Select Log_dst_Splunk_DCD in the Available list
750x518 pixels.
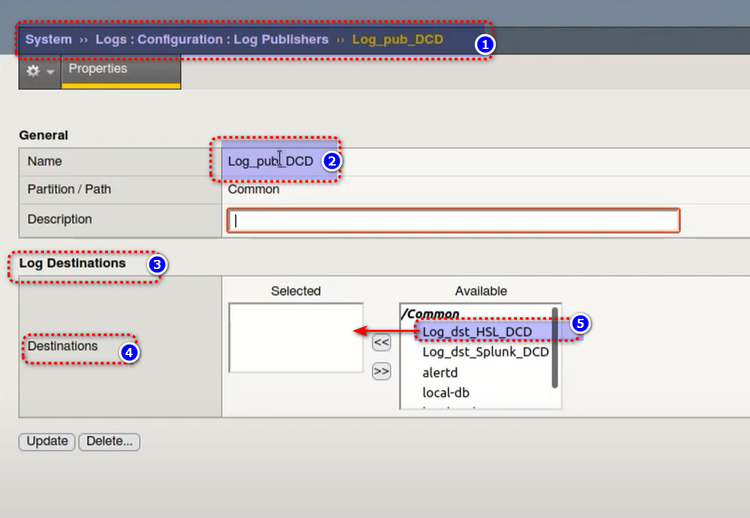485,352
